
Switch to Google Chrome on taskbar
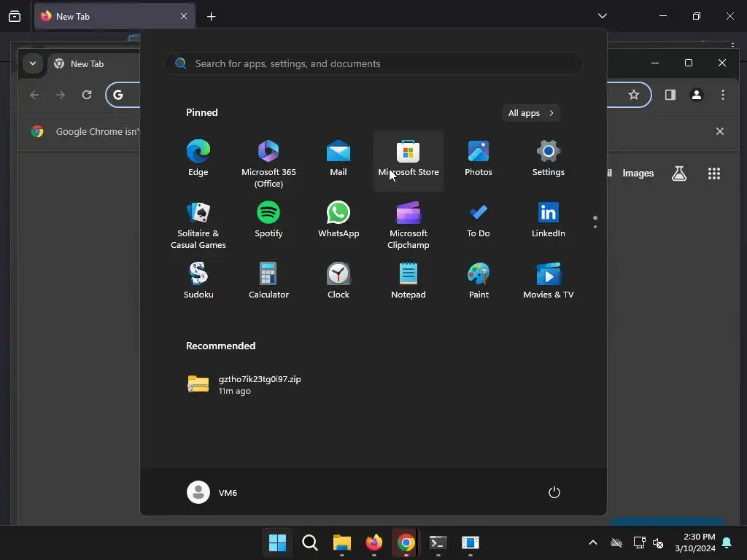pyautogui.click(x=406, y=542)
